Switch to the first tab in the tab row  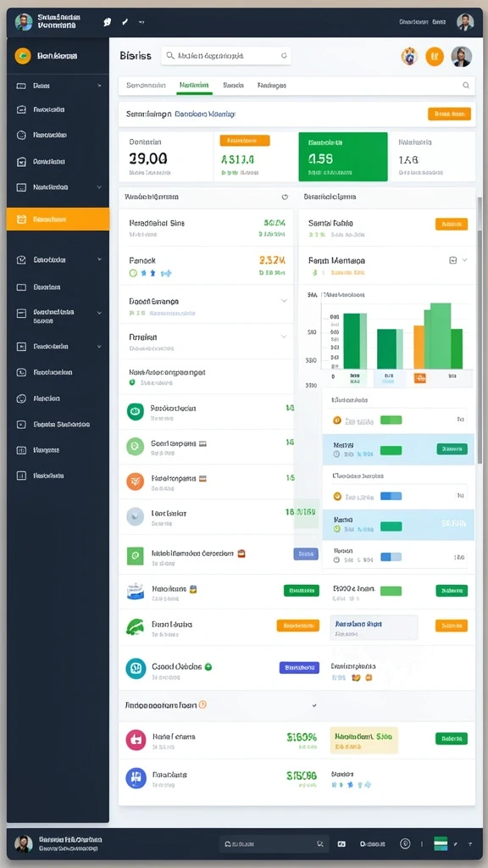point(146,86)
